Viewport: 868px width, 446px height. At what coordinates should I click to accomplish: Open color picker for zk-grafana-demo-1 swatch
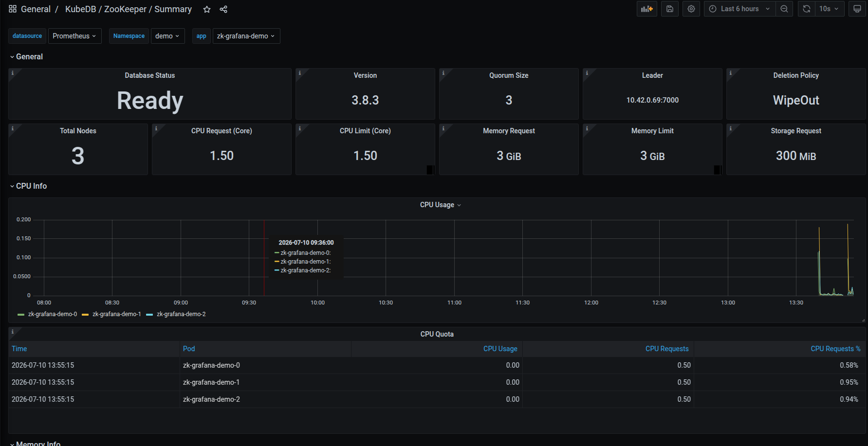click(x=85, y=315)
